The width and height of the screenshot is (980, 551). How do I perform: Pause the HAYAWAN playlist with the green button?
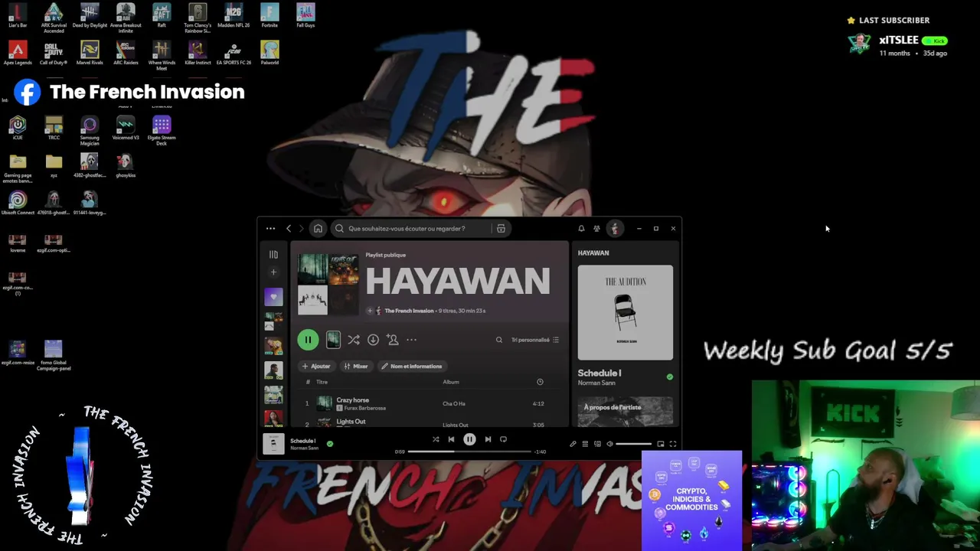(308, 340)
